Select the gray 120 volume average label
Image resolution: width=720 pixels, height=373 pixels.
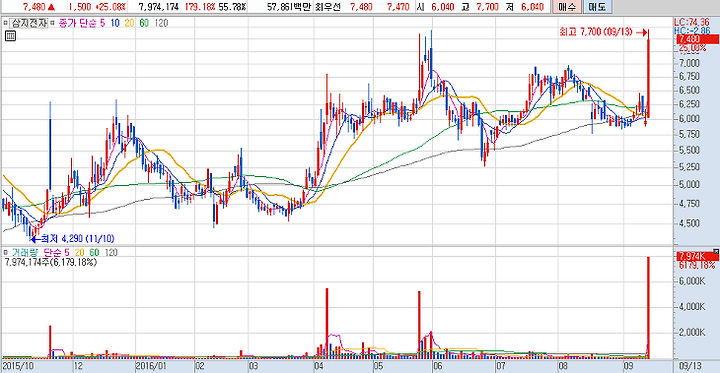[x=111, y=252]
